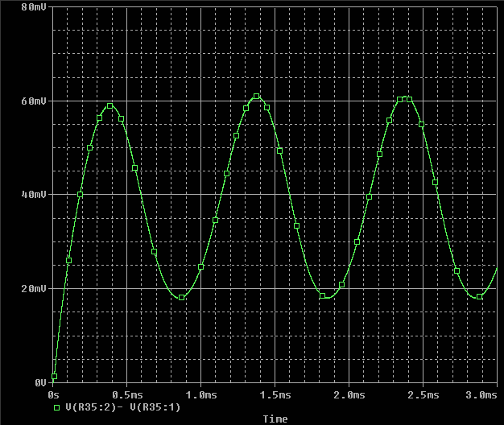Click the trace marker at the first trough near 0.9ms
504x425 pixels.
click(x=182, y=298)
